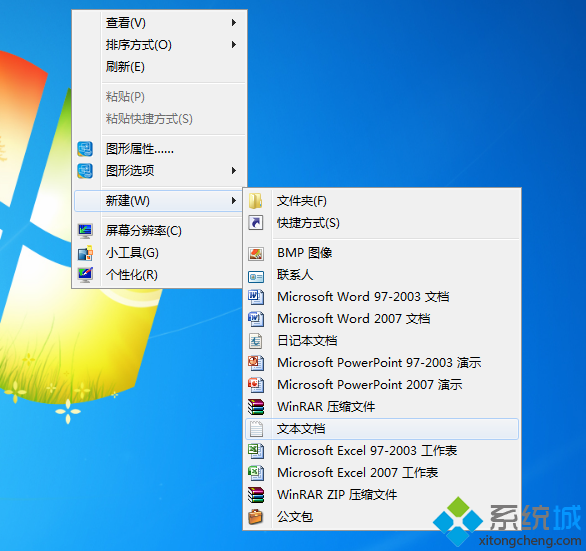This screenshot has width=586, height=551.
Task: Create Microsoft PowerPoint 2007 演示
Action: click(x=382, y=385)
